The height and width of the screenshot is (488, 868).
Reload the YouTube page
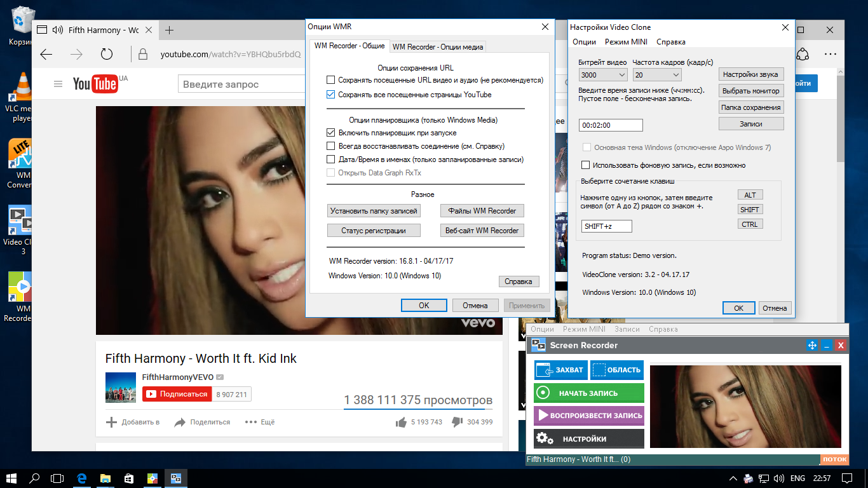(107, 55)
